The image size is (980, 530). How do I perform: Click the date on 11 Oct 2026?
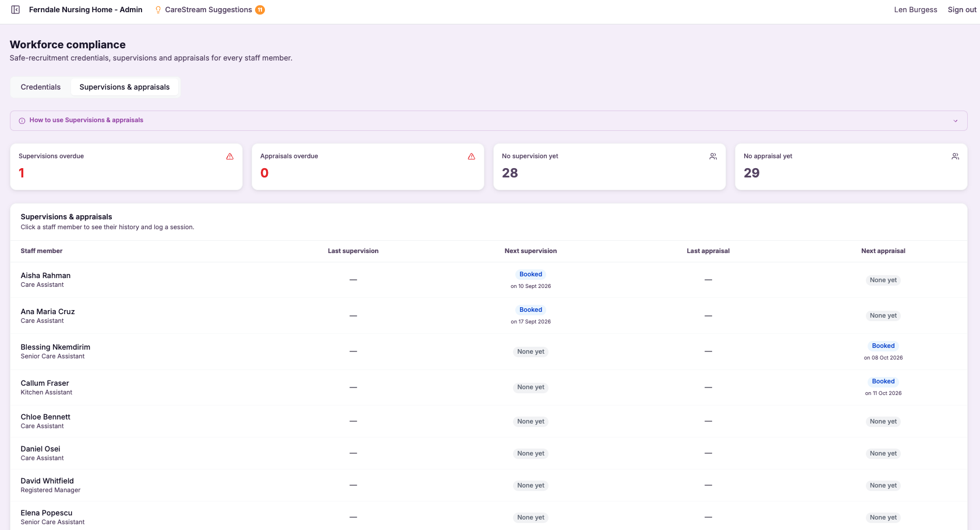[x=883, y=393]
